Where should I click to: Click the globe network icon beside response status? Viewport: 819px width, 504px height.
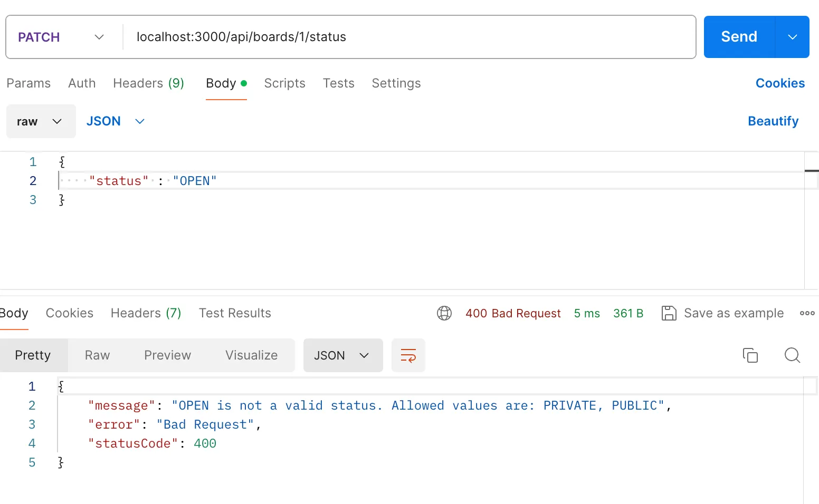pyautogui.click(x=444, y=313)
